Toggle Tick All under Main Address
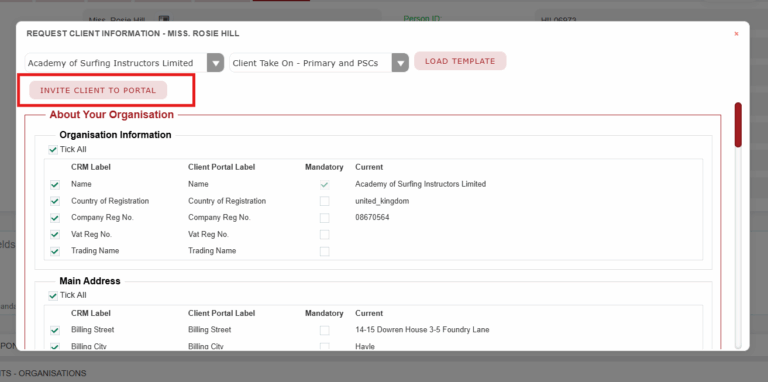 [x=53, y=295]
